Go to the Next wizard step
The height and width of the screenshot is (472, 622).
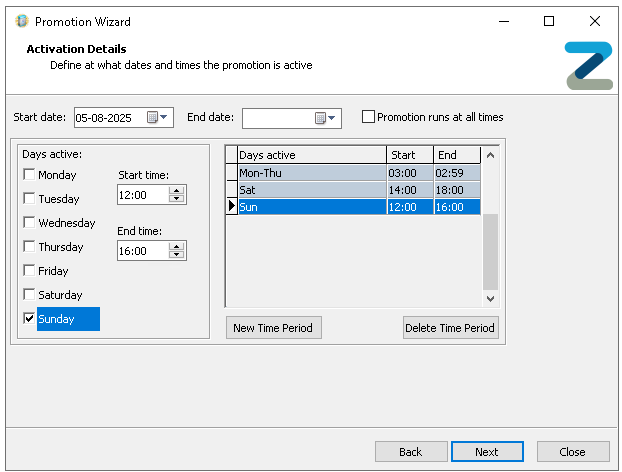487,452
